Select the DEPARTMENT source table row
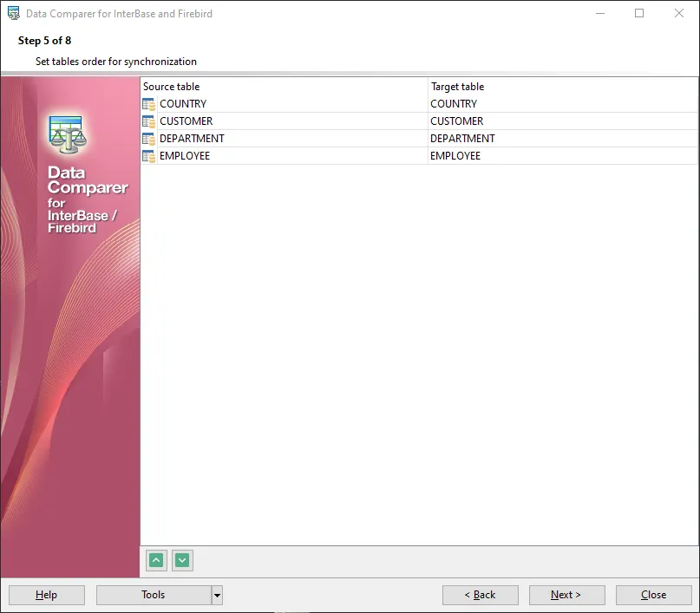This screenshot has height=613, width=700. (285, 139)
